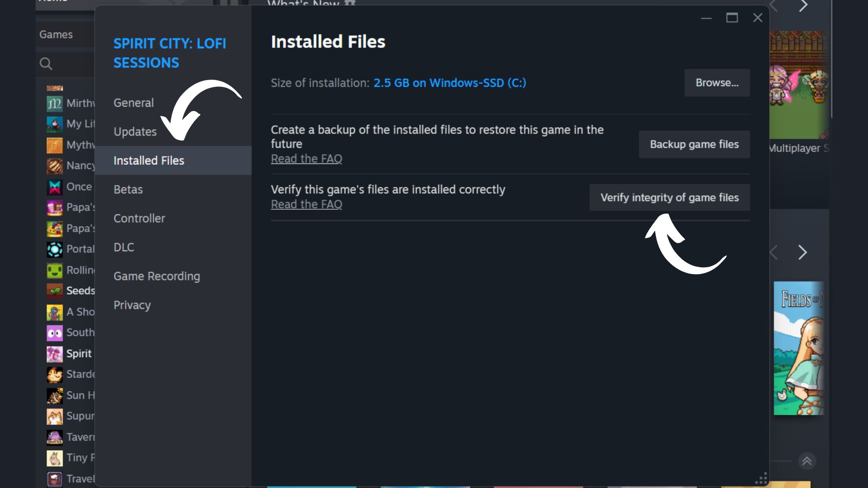Click the Once game icon in the sidebar
Viewport: 868px width, 488px height.
click(x=55, y=187)
